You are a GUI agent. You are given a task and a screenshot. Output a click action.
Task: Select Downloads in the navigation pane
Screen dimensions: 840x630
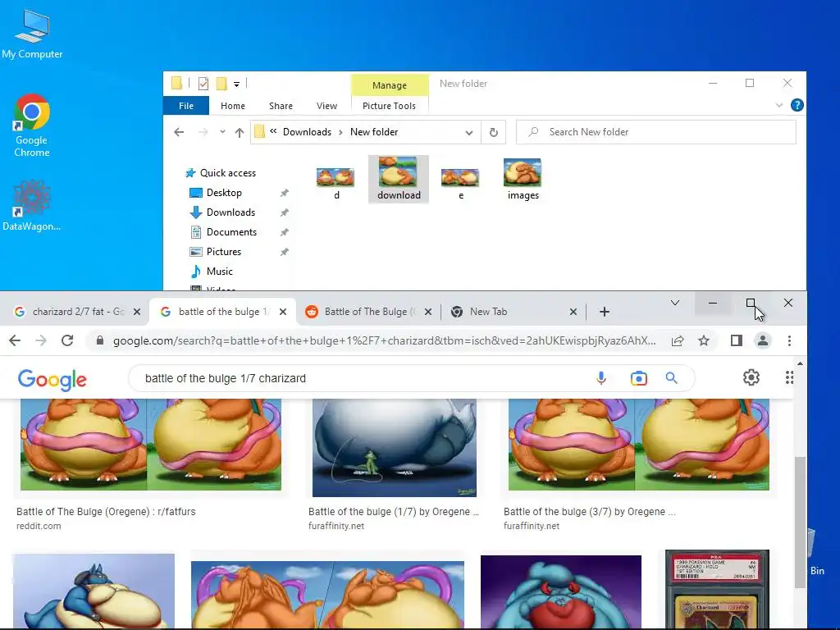coord(221,212)
